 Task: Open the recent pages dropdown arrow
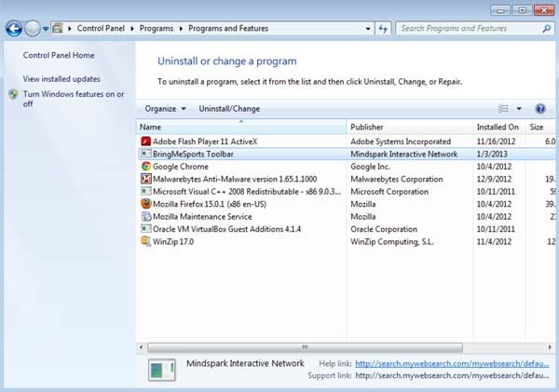46,29
